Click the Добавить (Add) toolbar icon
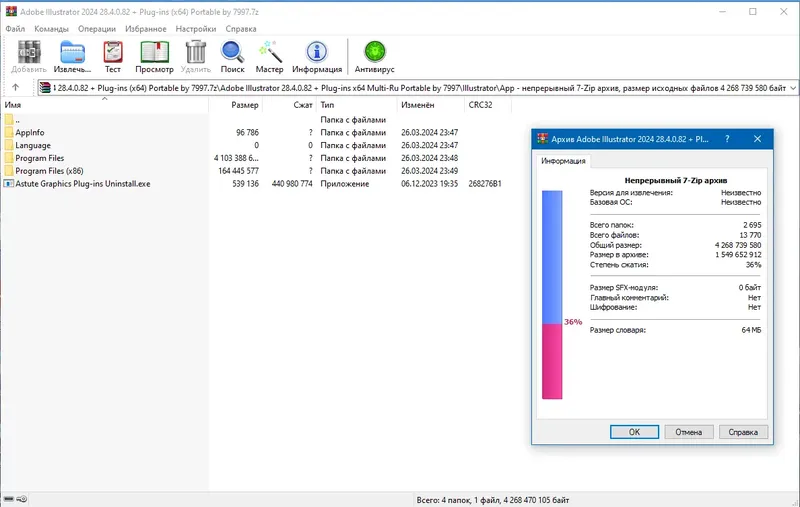Image resolution: width=800 pixels, height=507 pixels. pyautogui.click(x=29, y=53)
